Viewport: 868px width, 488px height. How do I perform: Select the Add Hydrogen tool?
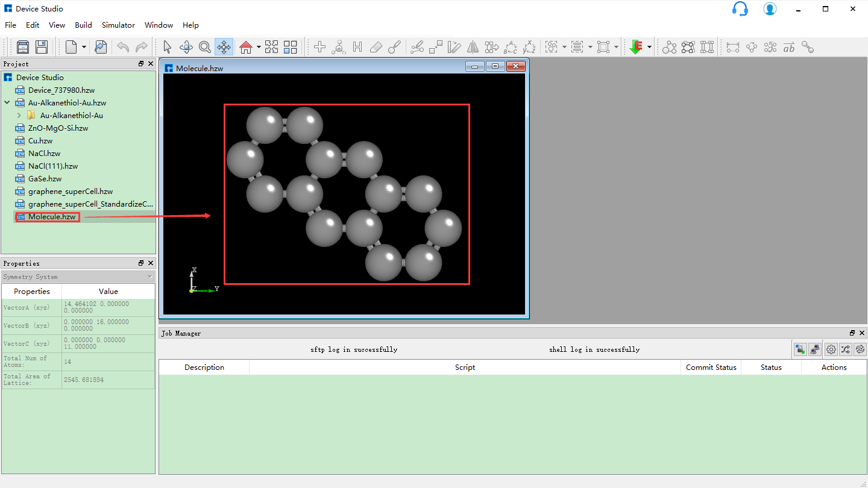(357, 46)
